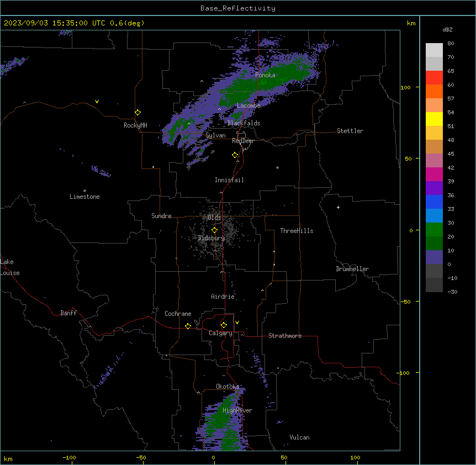Pick the lightest gray 70-80 dBZ swatch
476x465 pixels.
[434, 50]
